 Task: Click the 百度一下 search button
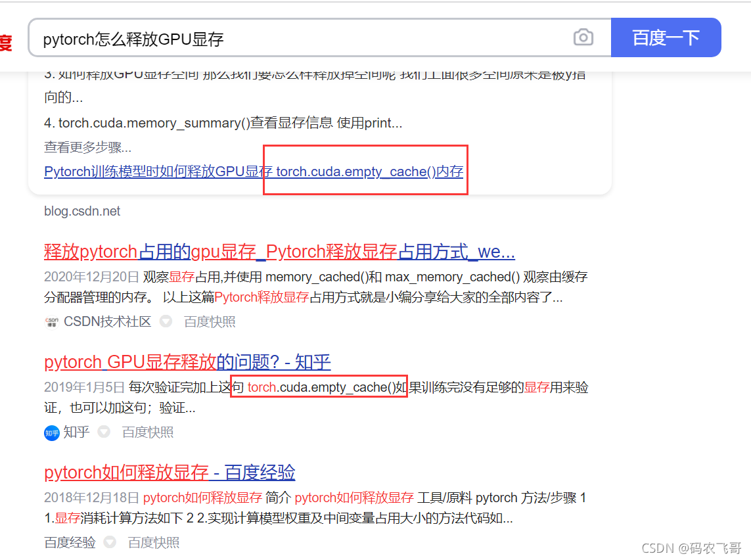coord(666,37)
